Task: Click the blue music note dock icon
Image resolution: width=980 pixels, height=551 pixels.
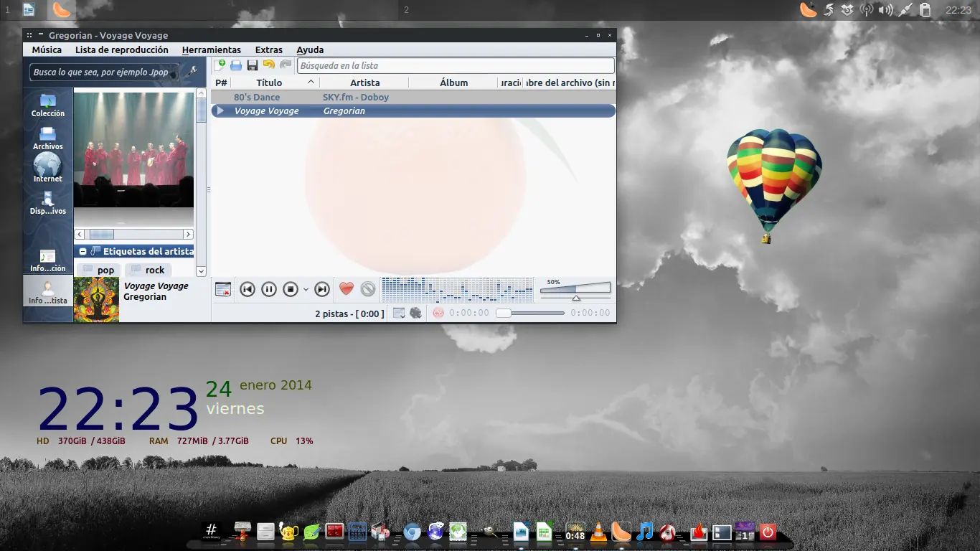Action: click(x=644, y=532)
